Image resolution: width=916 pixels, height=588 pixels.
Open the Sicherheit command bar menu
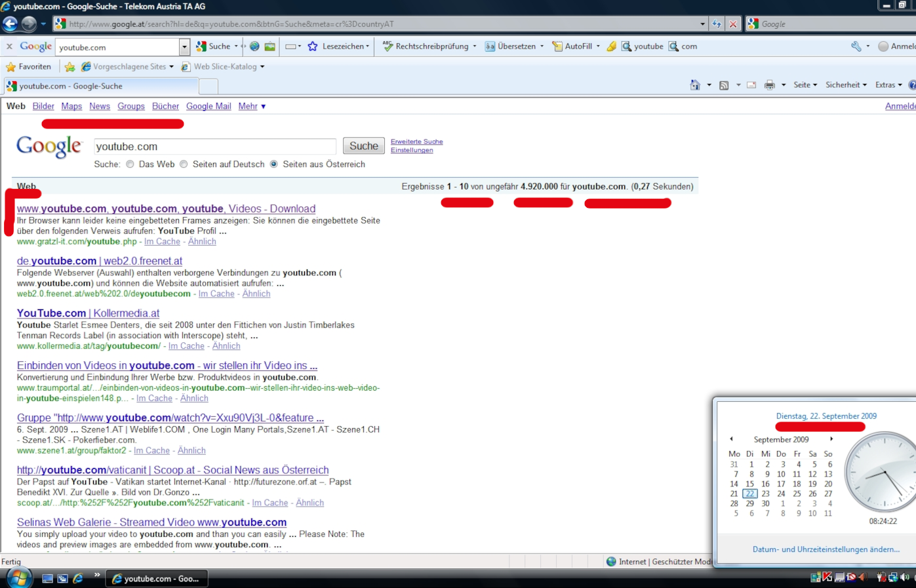pos(846,85)
